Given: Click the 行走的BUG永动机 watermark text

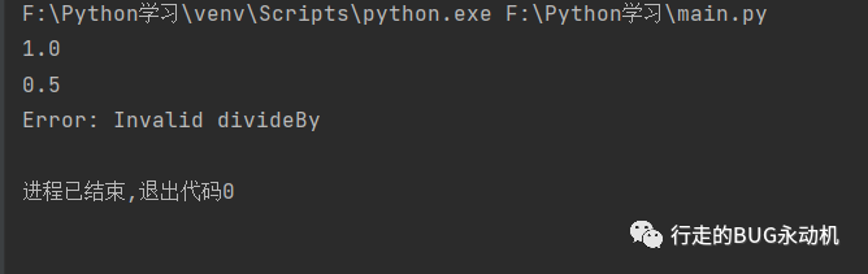Looking at the screenshot, I should 755,235.
